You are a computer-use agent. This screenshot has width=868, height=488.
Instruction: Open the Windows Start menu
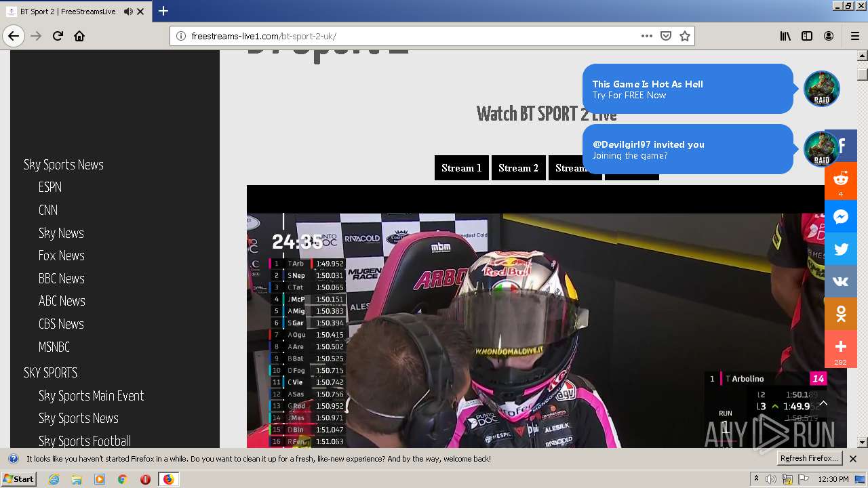19,479
